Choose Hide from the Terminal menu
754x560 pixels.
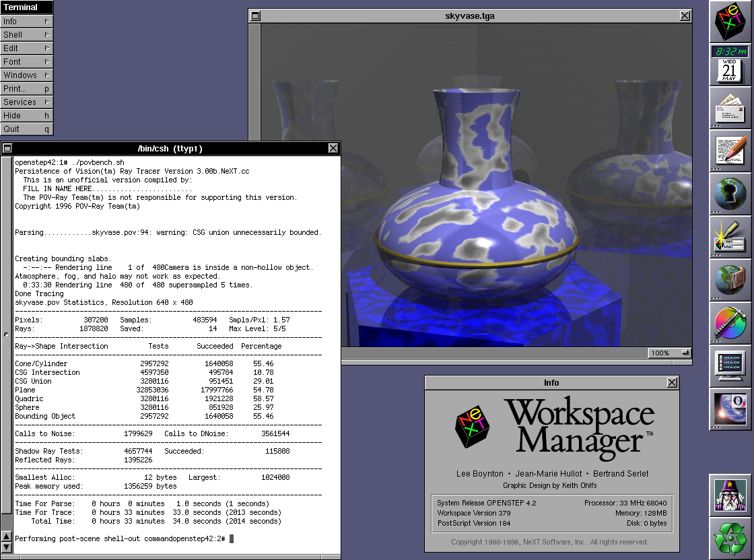pyautogui.click(x=26, y=116)
